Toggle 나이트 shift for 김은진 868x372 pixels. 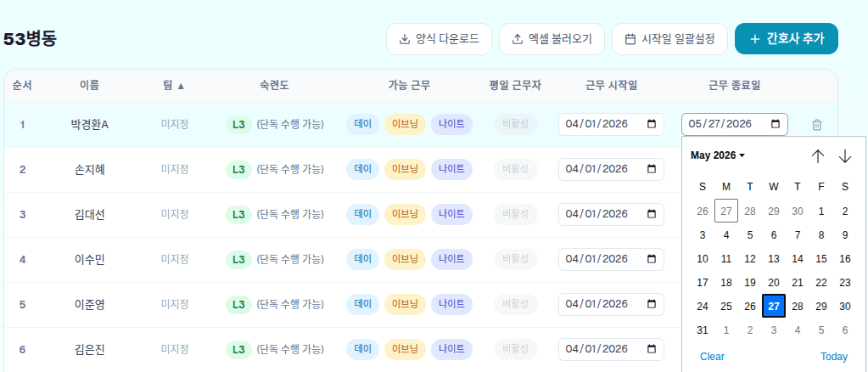coord(451,349)
